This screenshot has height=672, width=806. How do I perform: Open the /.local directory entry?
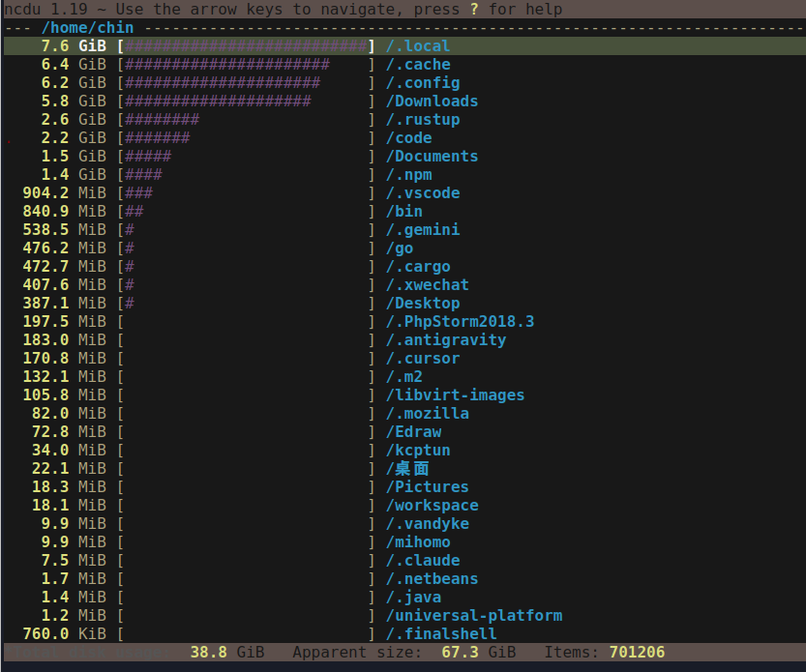(418, 45)
